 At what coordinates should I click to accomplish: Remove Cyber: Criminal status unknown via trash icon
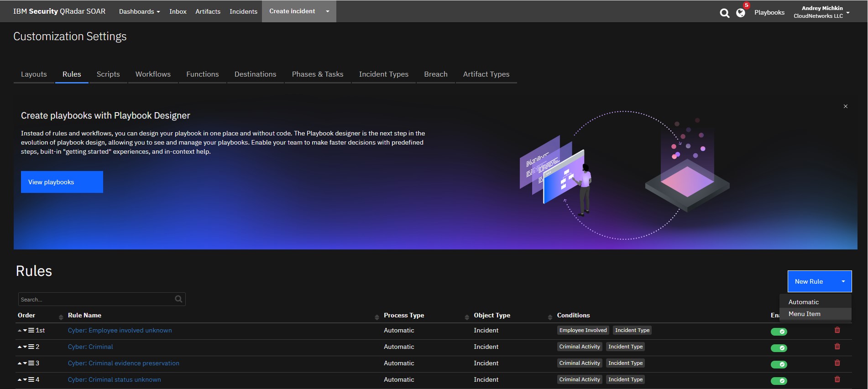coord(837,379)
